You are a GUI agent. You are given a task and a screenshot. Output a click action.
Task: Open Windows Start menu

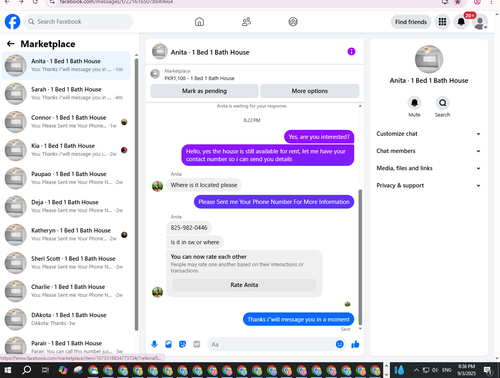click(7, 370)
